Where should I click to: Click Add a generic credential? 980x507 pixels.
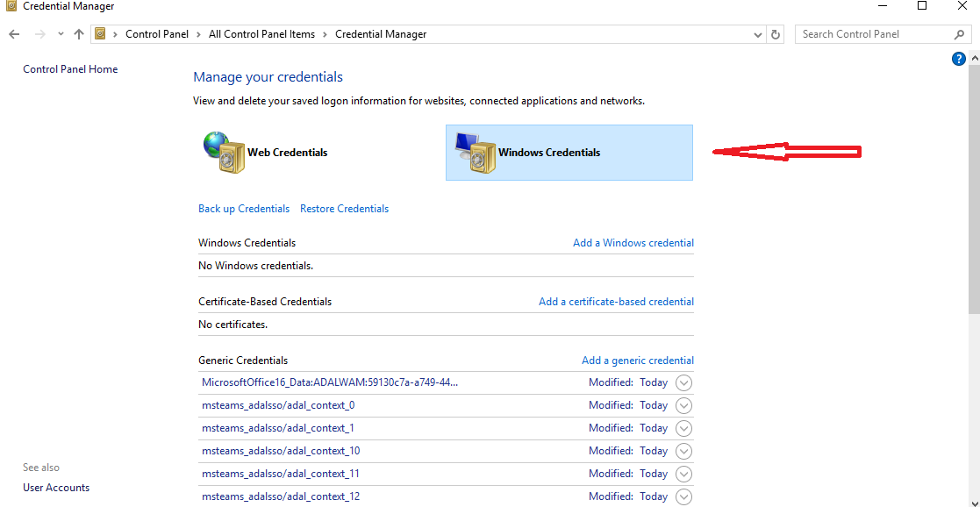tap(638, 361)
